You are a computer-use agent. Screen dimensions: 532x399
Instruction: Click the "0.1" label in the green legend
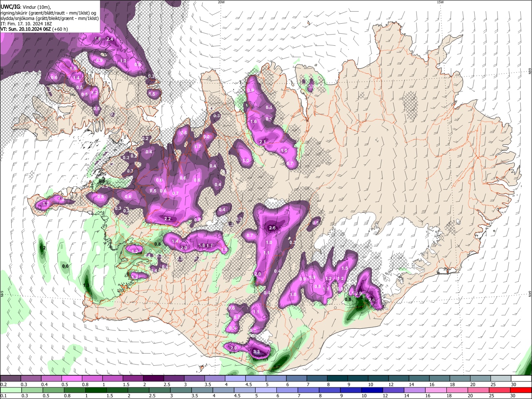coord(3,396)
